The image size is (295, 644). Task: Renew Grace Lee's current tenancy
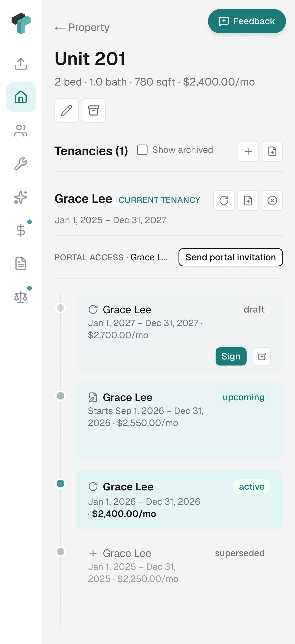pos(224,201)
